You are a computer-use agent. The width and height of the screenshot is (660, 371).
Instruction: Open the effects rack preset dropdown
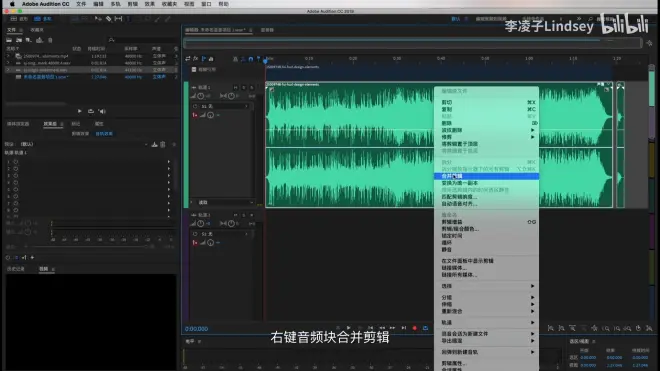(84, 144)
